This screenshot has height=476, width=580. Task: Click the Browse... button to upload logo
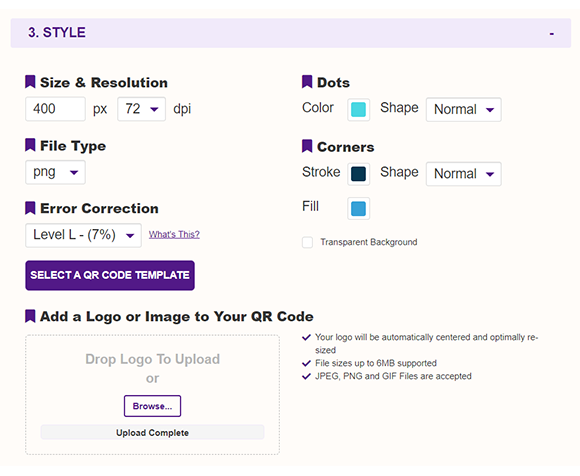tap(152, 406)
